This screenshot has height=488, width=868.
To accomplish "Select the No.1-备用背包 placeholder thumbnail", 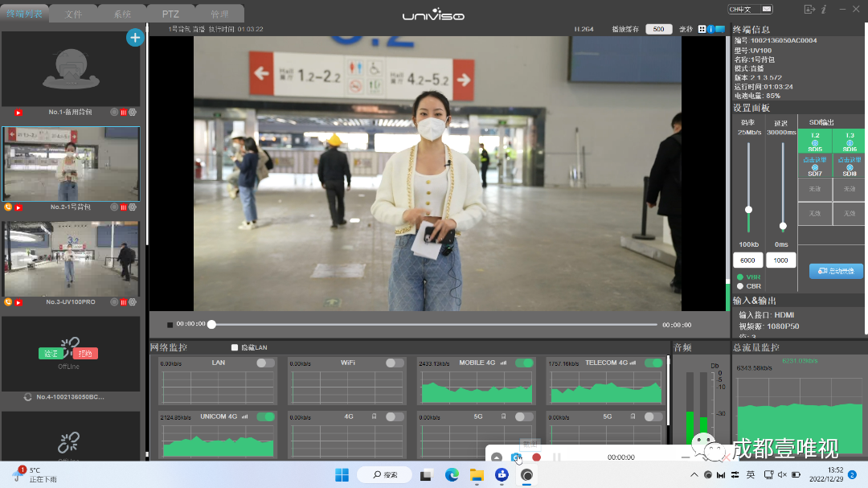I will [71, 68].
